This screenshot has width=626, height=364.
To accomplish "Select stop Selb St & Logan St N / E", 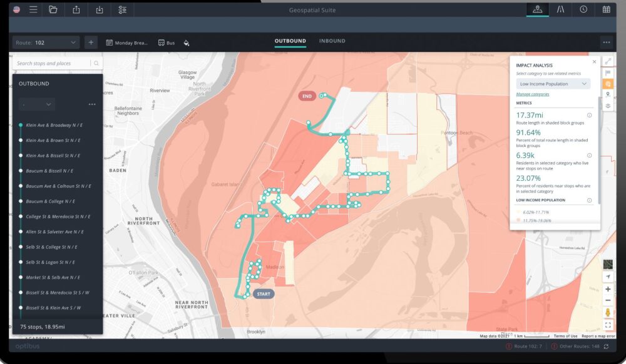I will click(x=50, y=262).
